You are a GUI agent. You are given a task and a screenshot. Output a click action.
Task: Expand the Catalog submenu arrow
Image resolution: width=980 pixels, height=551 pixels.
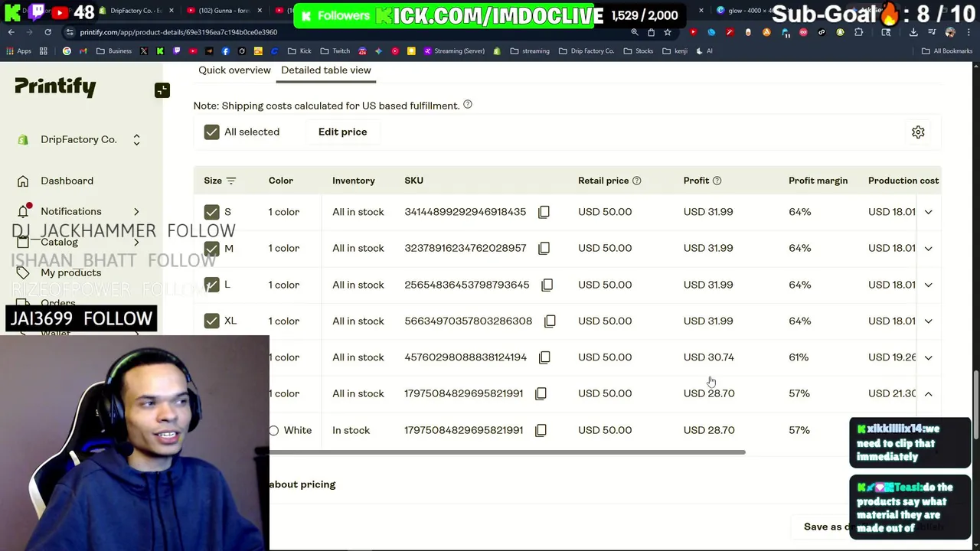pos(136,242)
